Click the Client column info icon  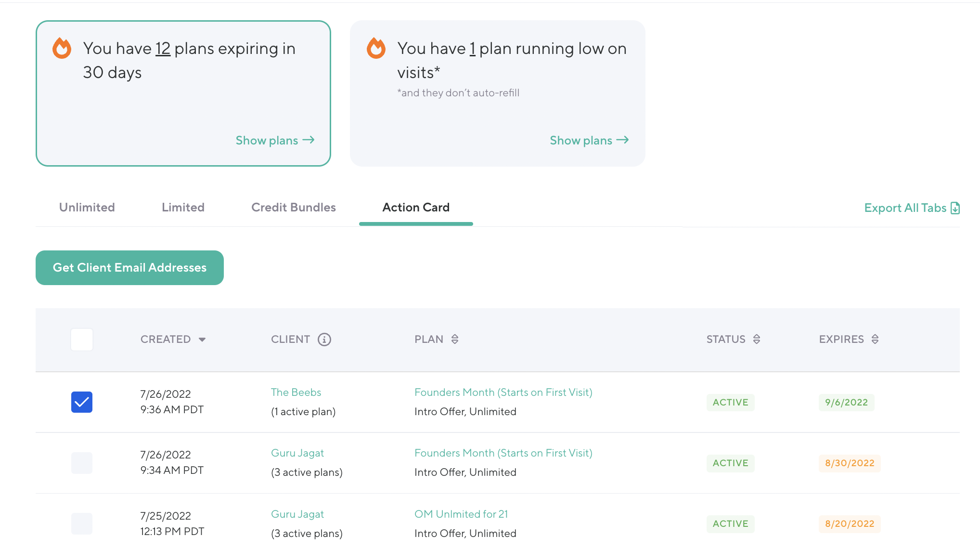coord(324,340)
